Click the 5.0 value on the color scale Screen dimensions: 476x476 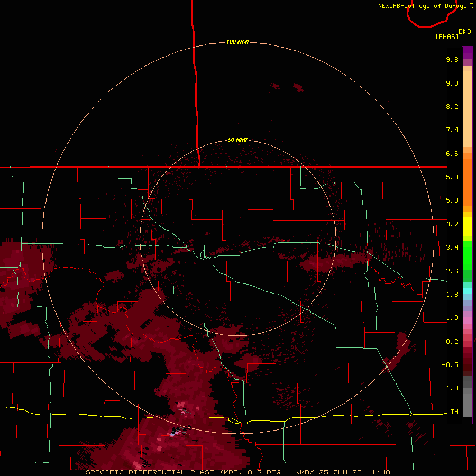click(x=452, y=200)
